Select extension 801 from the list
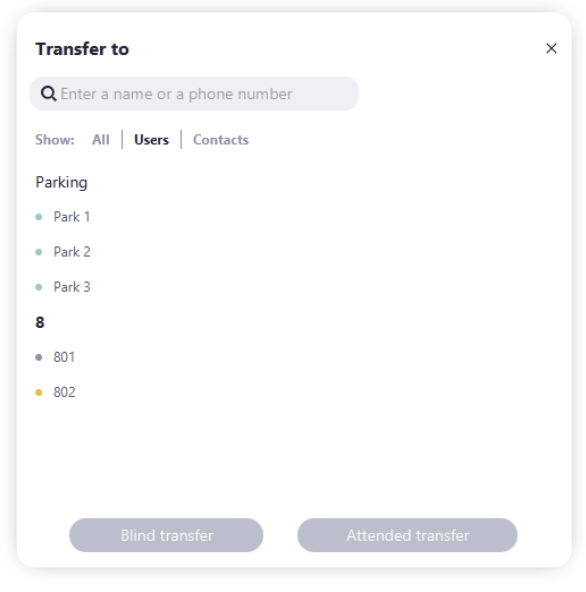The height and width of the screenshot is (592, 586). [64, 357]
